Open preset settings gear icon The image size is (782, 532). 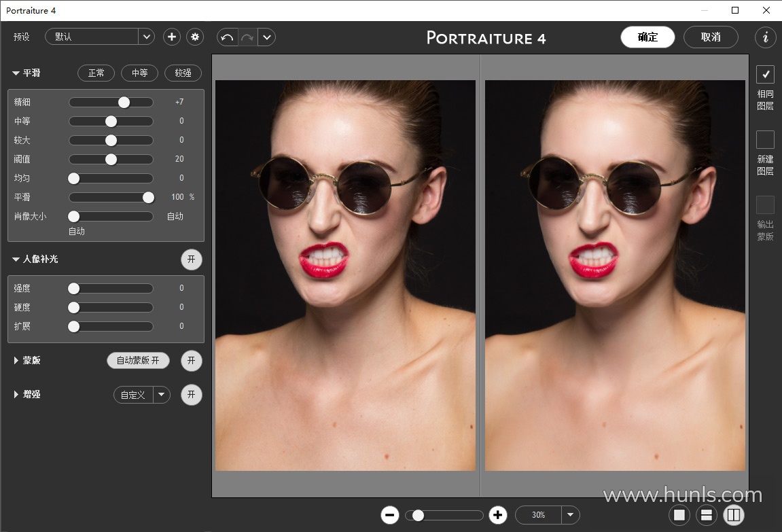196,37
